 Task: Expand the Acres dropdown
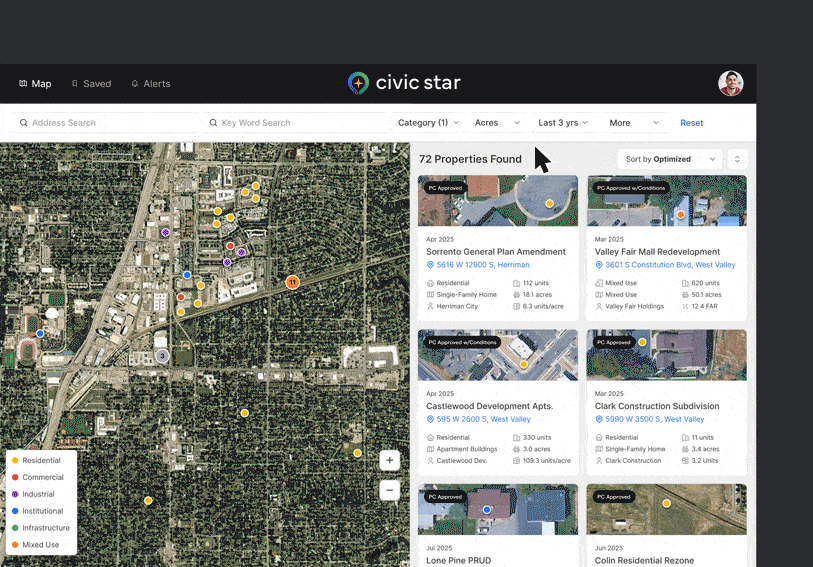[497, 123]
